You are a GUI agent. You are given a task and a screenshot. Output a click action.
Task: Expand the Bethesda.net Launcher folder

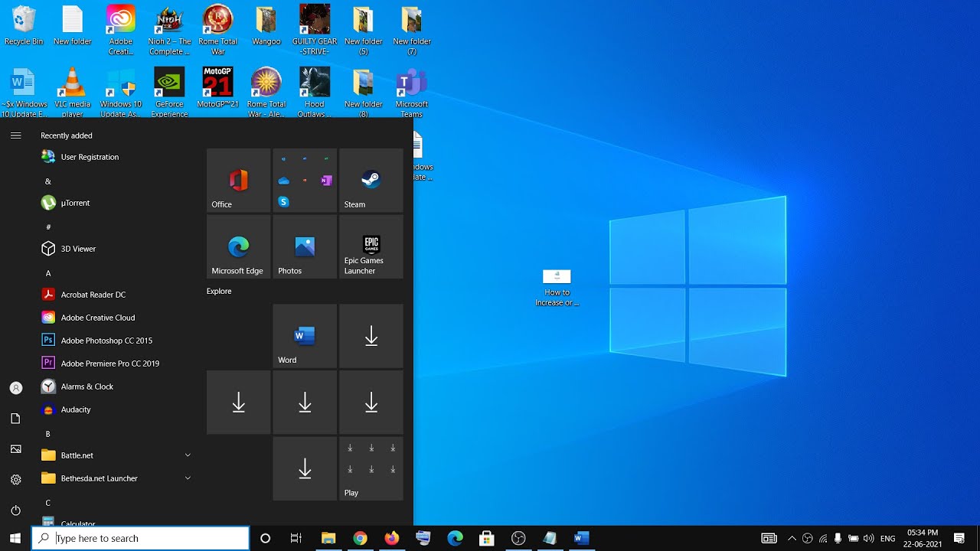pyautogui.click(x=115, y=478)
